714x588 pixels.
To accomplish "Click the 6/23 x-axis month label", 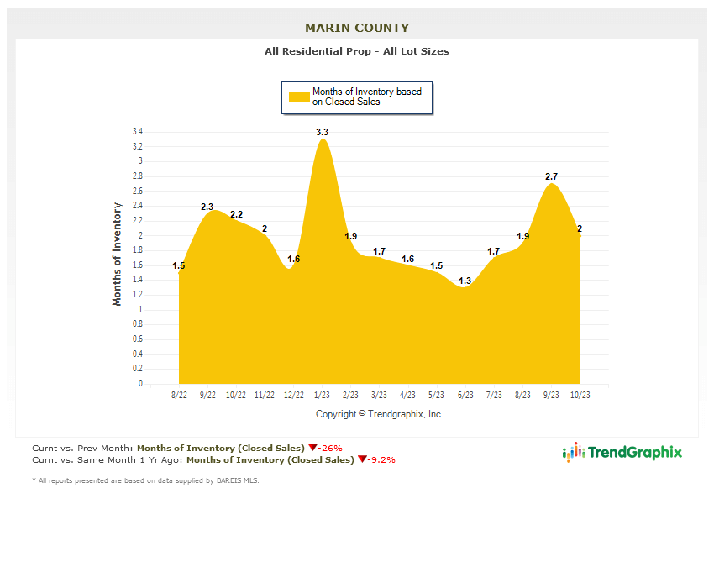I will tap(465, 395).
